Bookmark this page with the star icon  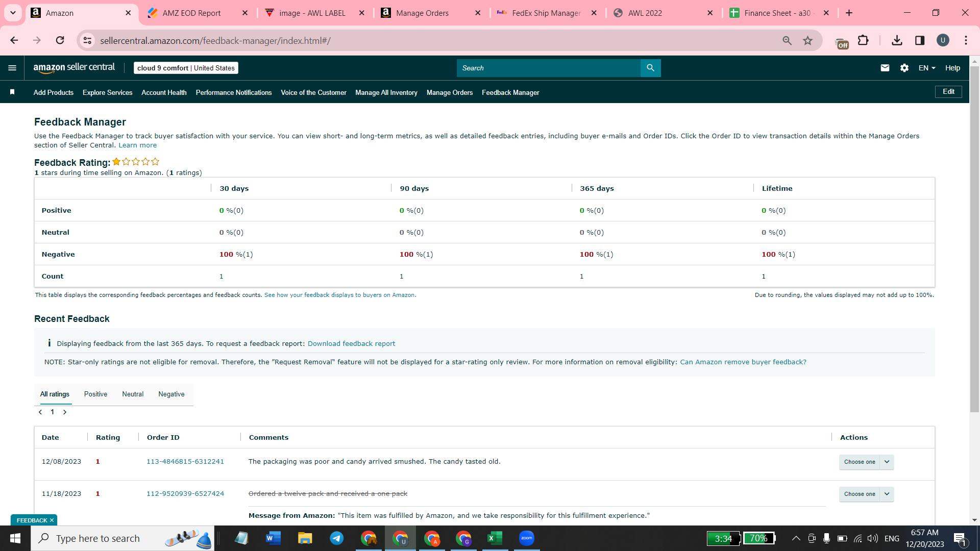807,40
